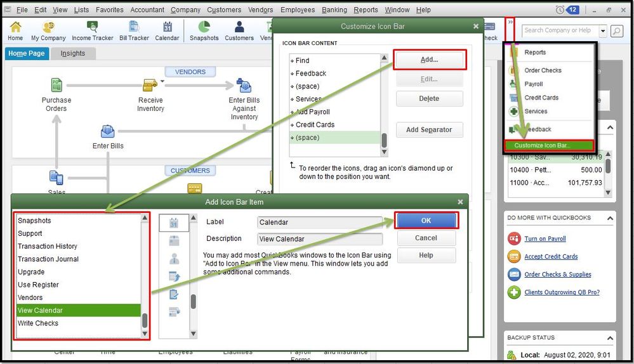Select the calendar icon in icon chooser

pyautogui.click(x=174, y=223)
